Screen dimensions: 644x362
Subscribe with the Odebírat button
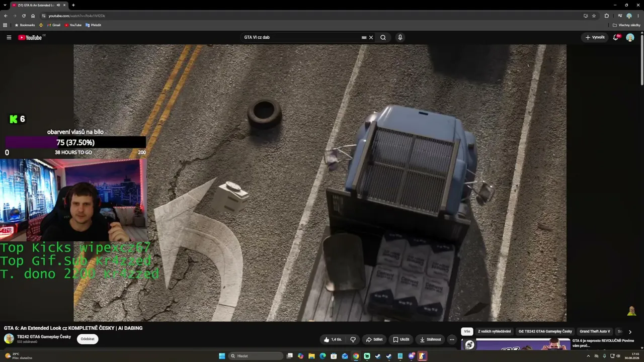pos(88,339)
